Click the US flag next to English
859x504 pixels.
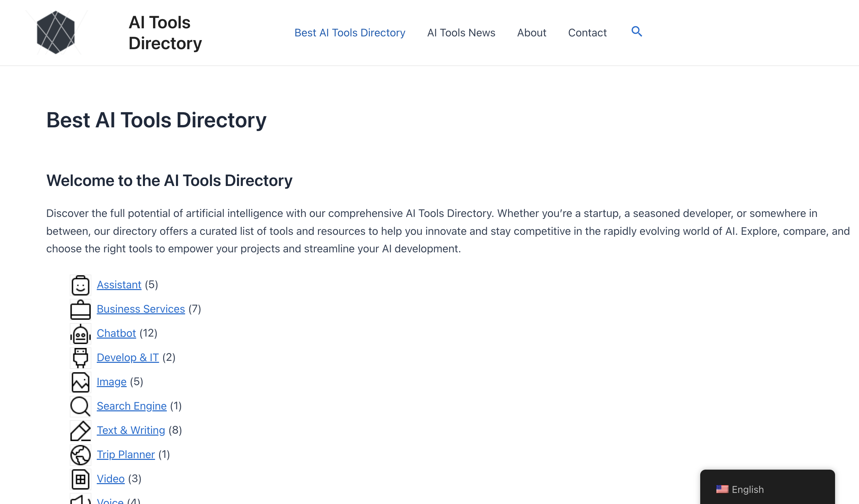tap(723, 490)
